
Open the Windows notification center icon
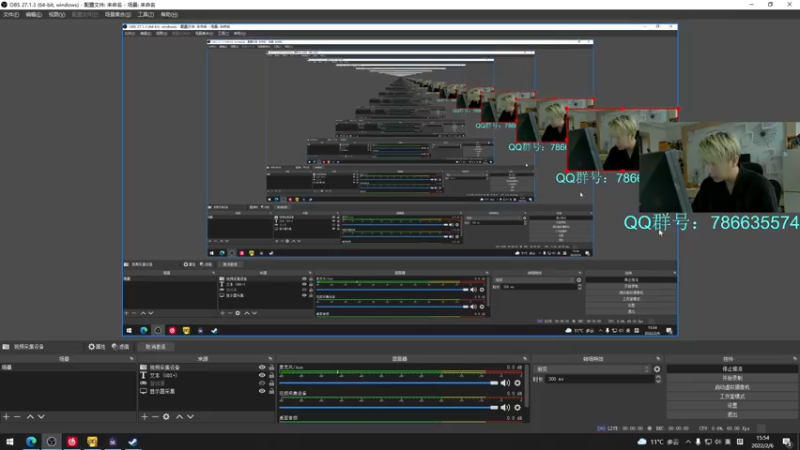tap(787, 442)
